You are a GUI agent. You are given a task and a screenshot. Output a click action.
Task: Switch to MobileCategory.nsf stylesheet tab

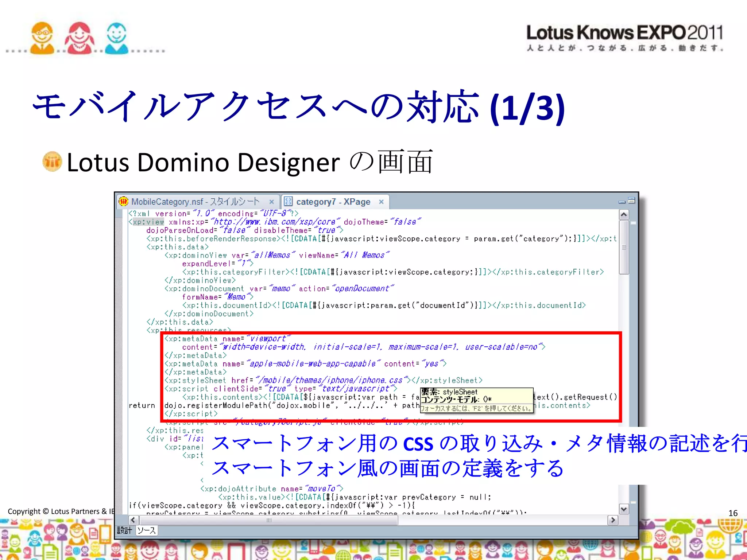[195, 202]
